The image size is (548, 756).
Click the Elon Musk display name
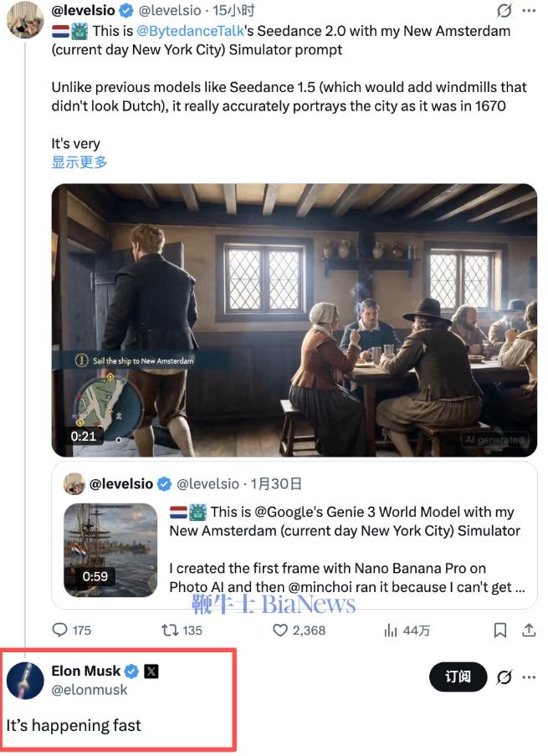pos(85,671)
